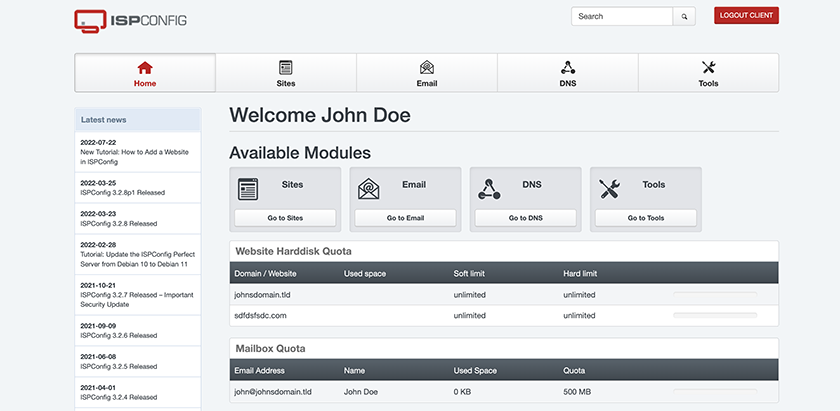This screenshot has height=411, width=840.
Task: Switch to the Email tab
Action: point(427,73)
